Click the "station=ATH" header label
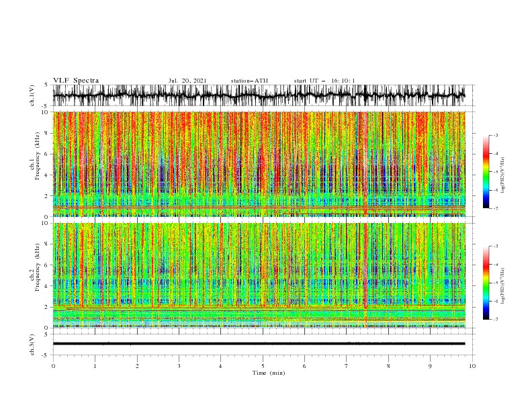The width and height of the screenshot is (532, 411). (249, 81)
